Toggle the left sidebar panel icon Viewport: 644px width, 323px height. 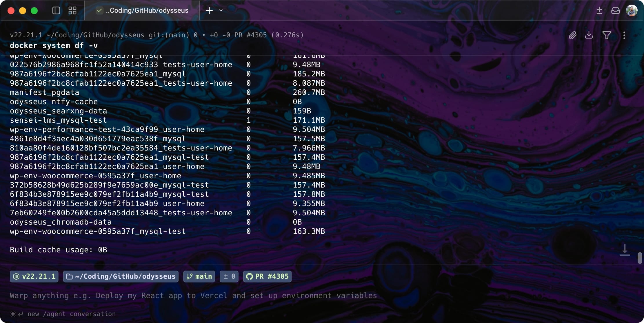coord(56,11)
